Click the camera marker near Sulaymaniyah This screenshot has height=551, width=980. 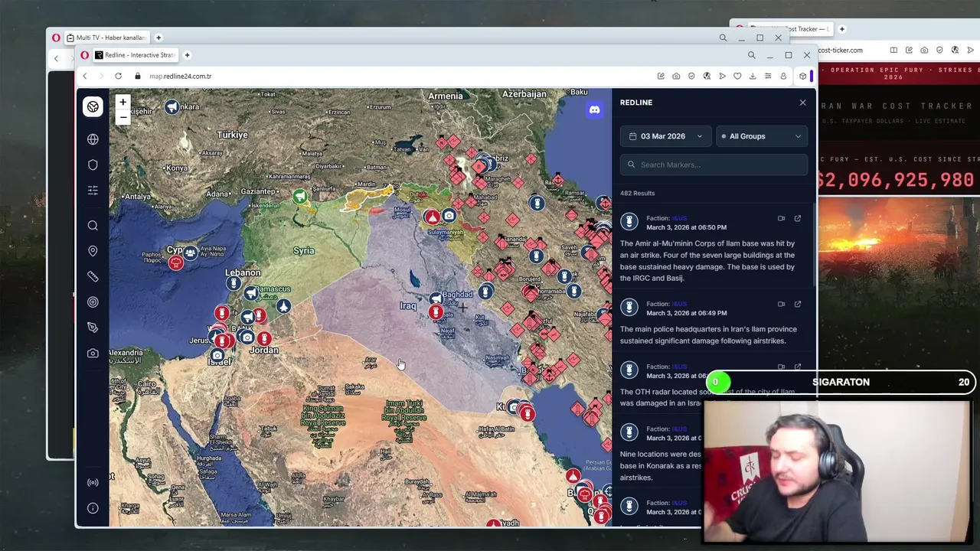(449, 217)
